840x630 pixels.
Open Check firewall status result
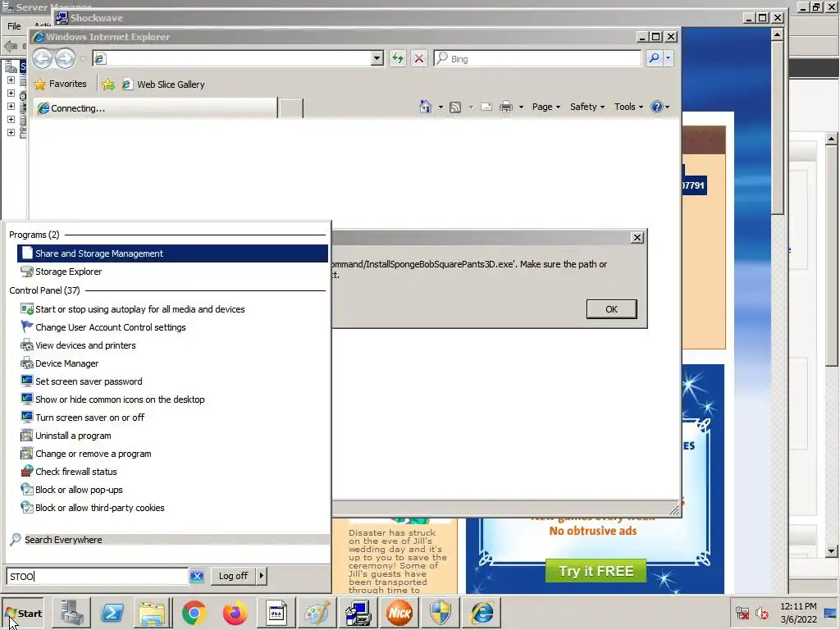172,472
